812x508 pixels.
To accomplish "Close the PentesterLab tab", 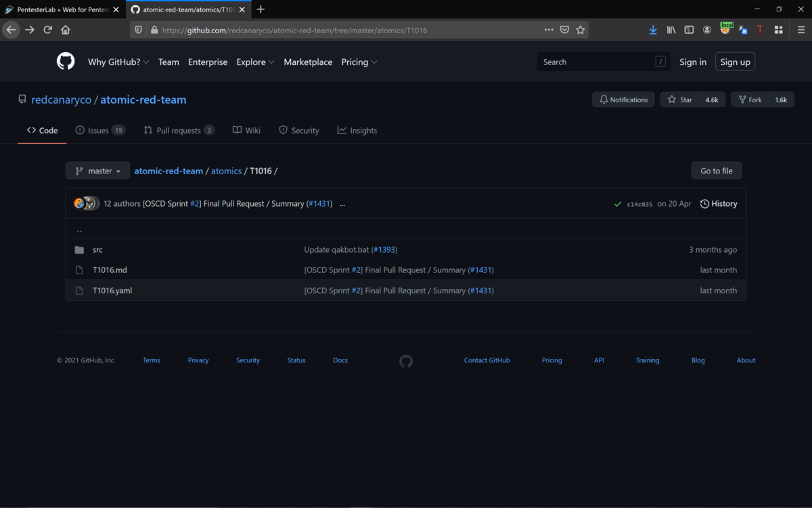I will [116, 9].
